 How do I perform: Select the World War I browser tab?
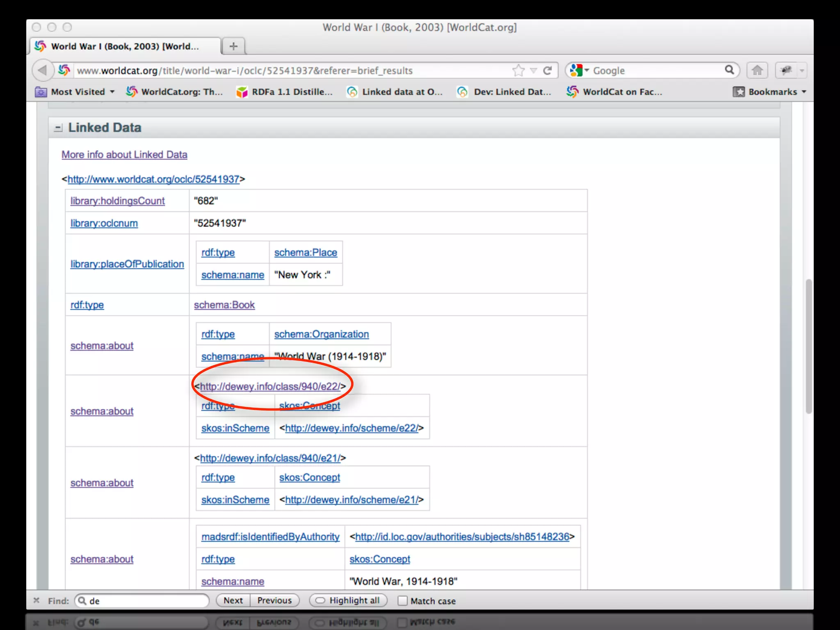tap(125, 46)
